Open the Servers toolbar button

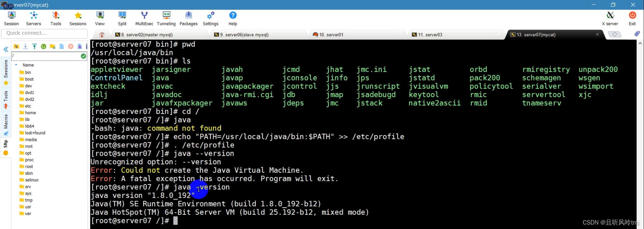pyautogui.click(x=34, y=18)
